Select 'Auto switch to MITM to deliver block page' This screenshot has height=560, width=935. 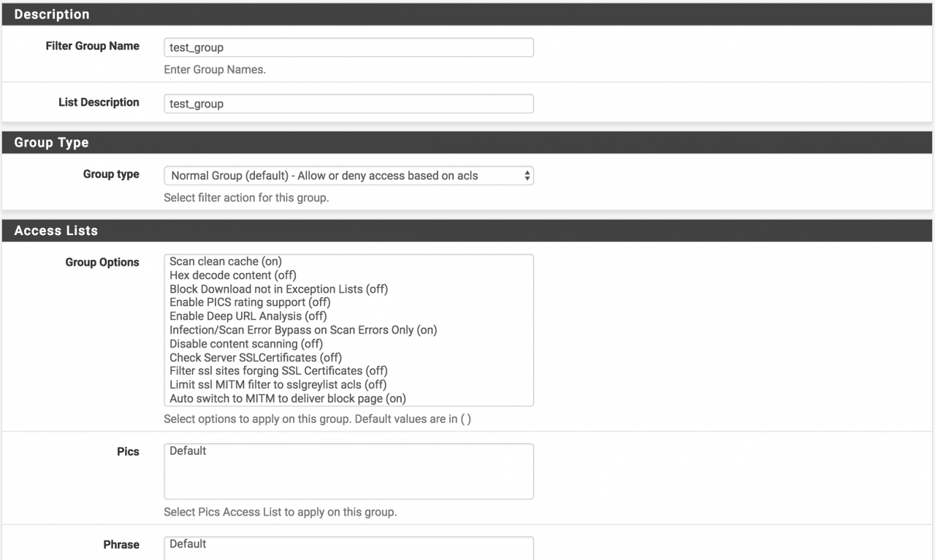(x=287, y=399)
